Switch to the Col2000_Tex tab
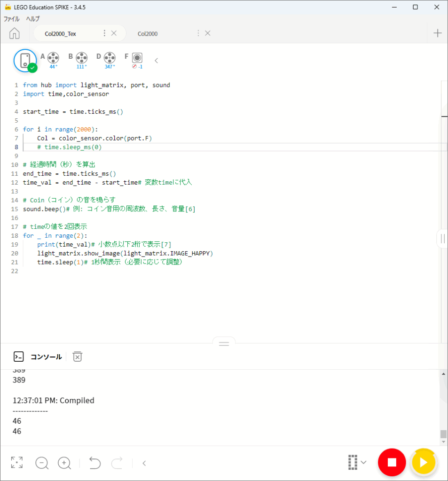The width and height of the screenshot is (448, 481). point(61,34)
